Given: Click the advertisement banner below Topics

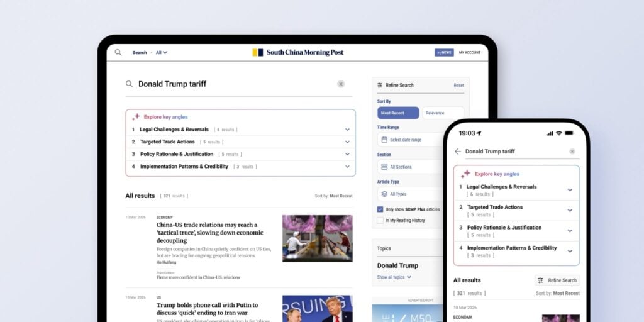Looking at the screenshot, I should click(x=408, y=313).
